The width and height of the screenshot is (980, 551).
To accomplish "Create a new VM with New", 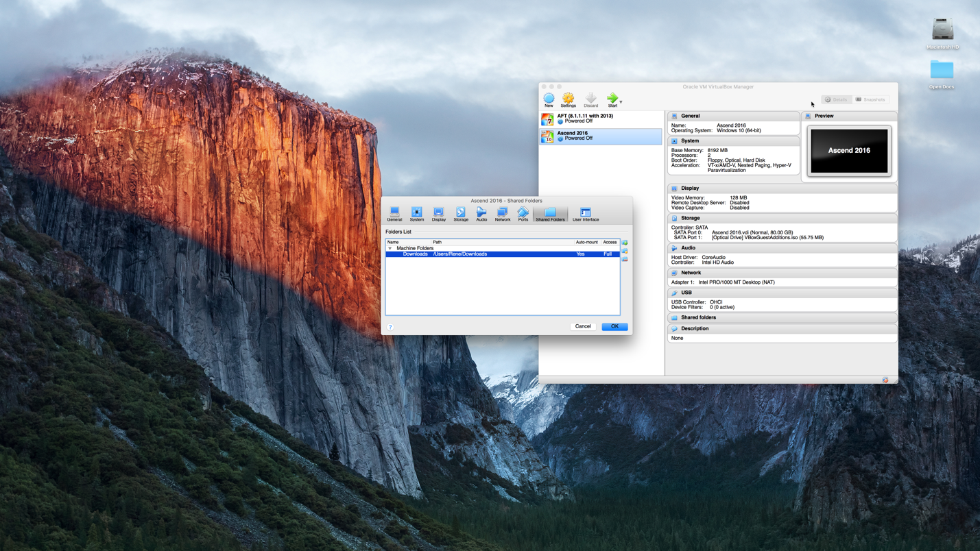I will click(549, 100).
